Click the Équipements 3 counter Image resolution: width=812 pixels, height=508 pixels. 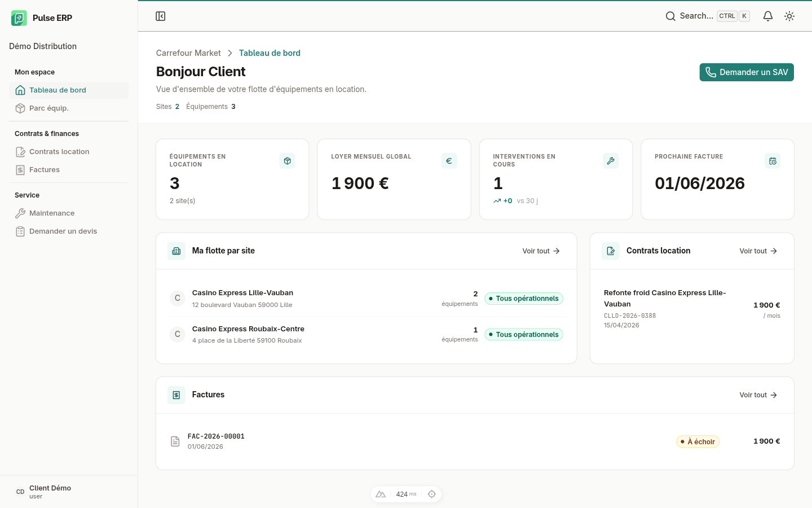(211, 107)
